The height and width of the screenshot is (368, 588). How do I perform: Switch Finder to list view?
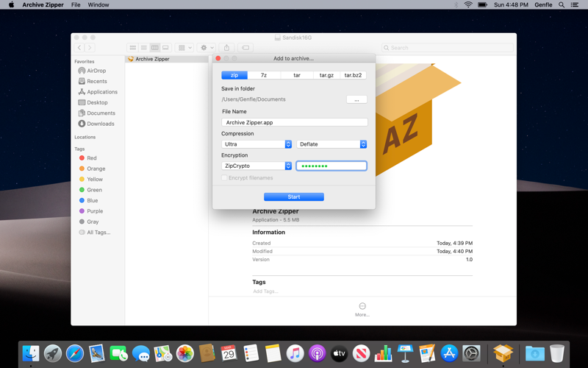143,48
